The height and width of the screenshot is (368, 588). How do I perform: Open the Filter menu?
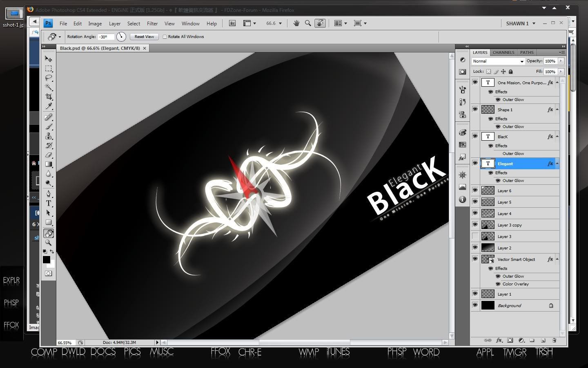tap(152, 24)
